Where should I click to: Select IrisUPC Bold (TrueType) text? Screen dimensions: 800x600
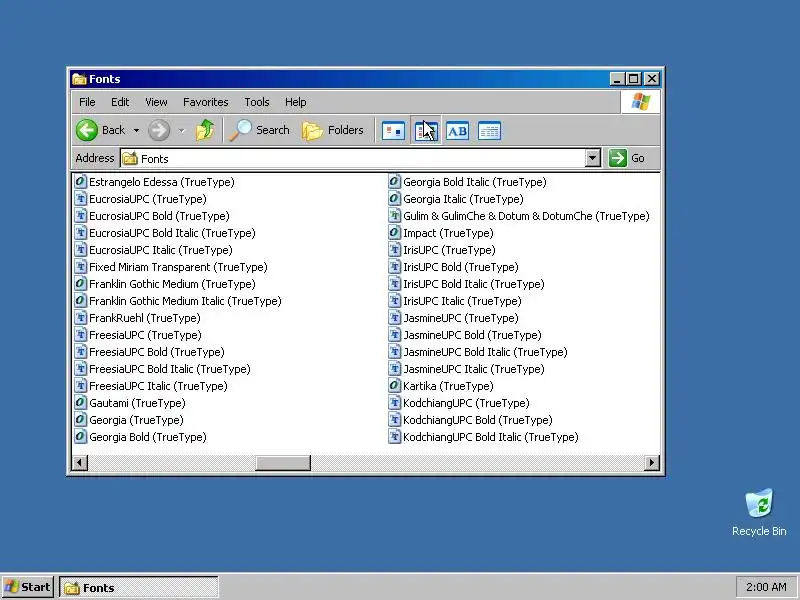[461, 267]
